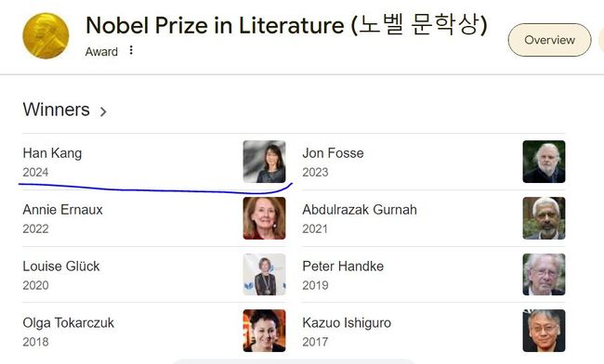The width and height of the screenshot is (604, 364).
Task: Open Peter Handke's photo thumbnail
Action: pos(544,274)
